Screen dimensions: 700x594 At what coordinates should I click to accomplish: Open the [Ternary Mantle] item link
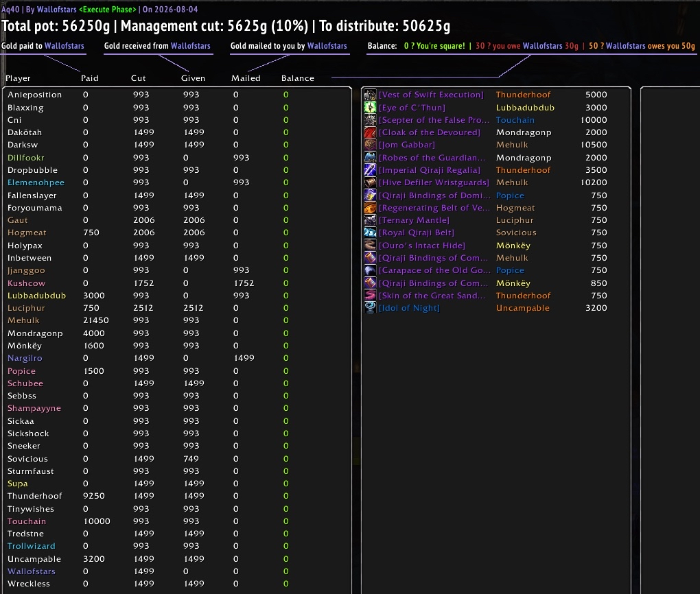414,220
